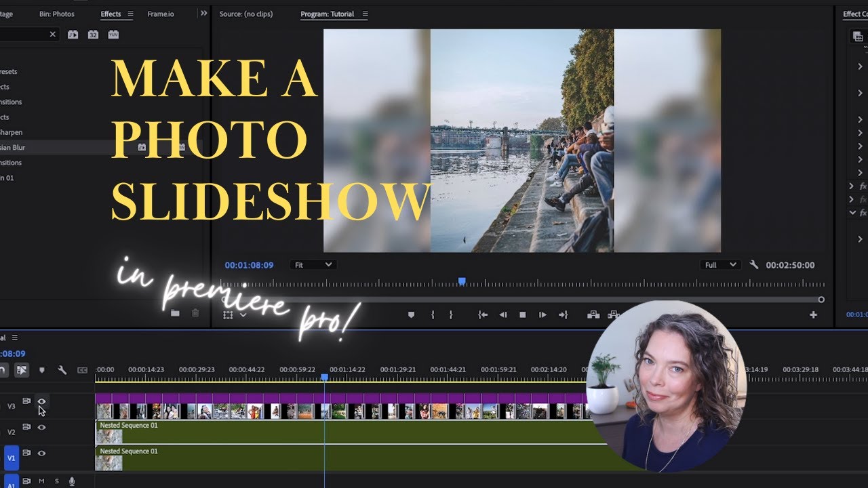Click the trash icon in Effects panel
Image resolution: width=868 pixels, height=488 pixels.
click(195, 313)
